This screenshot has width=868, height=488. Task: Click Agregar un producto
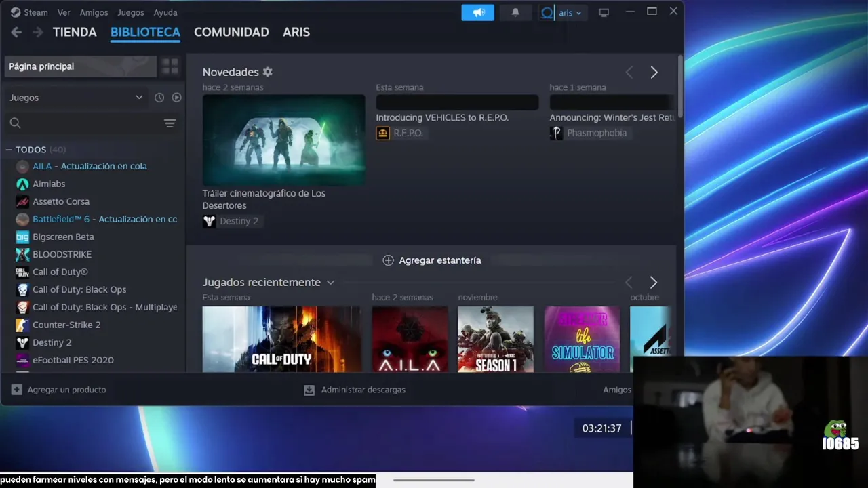pyautogui.click(x=58, y=390)
